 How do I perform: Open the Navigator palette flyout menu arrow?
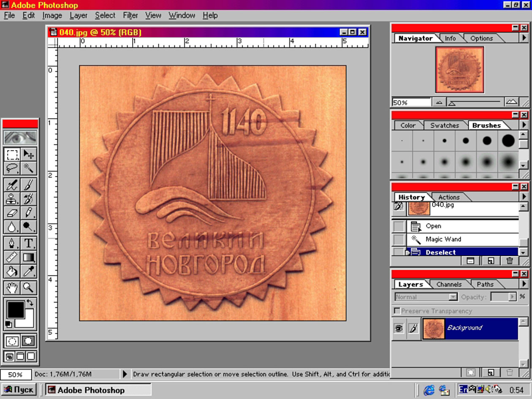(524, 38)
